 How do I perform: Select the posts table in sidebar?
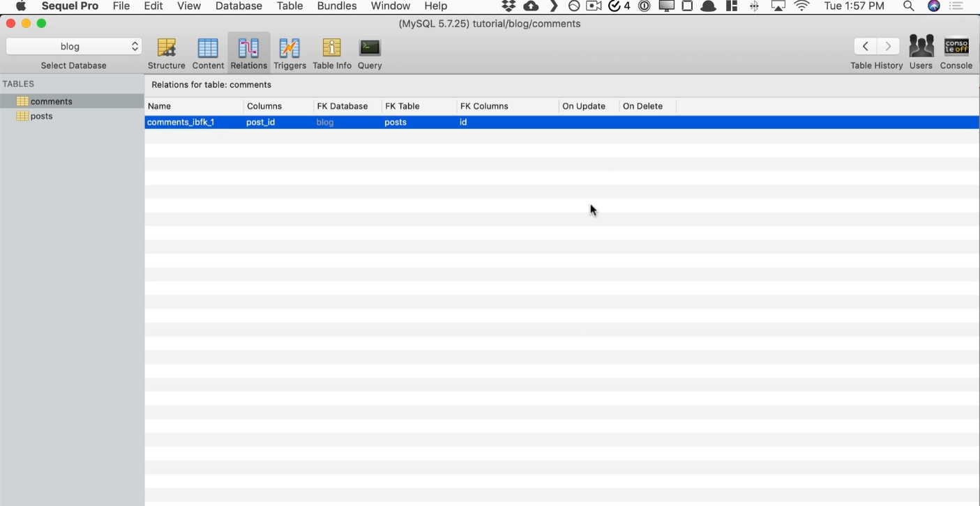73,116
